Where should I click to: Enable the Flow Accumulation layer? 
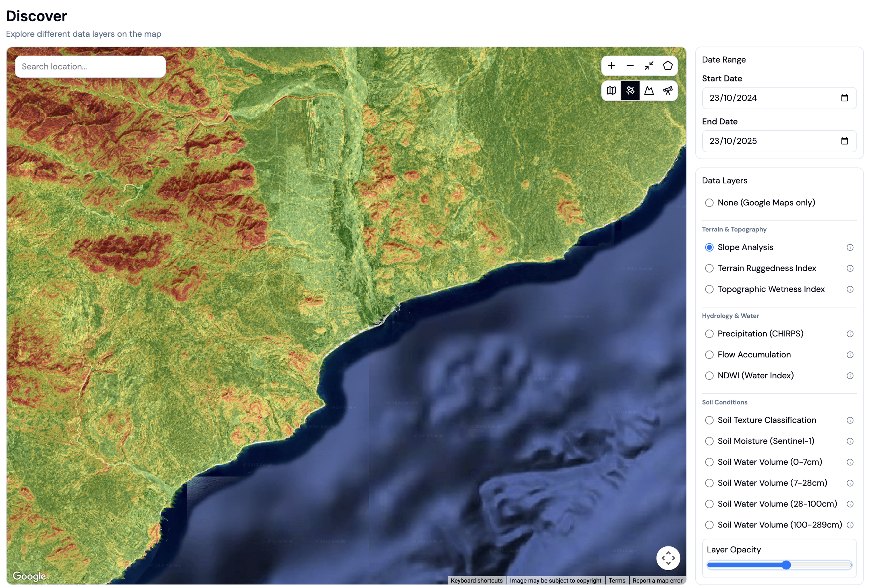709,355
